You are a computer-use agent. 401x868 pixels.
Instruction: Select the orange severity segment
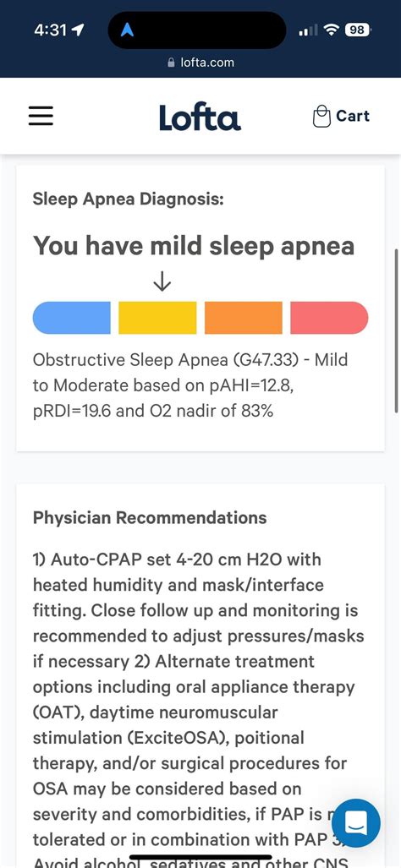coord(243,318)
